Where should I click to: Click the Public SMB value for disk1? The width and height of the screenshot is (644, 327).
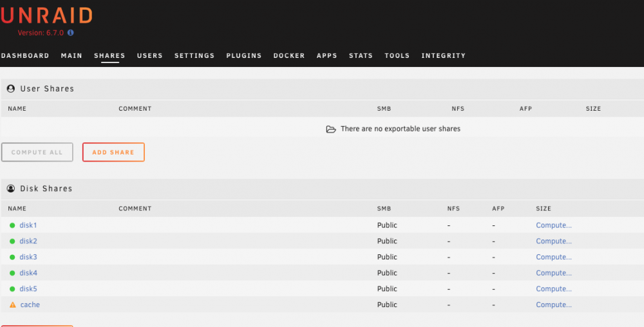tap(387, 225)
